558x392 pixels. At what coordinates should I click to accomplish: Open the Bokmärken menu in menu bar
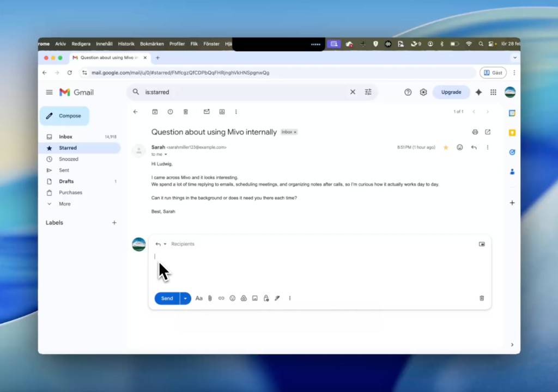(152, 44)
